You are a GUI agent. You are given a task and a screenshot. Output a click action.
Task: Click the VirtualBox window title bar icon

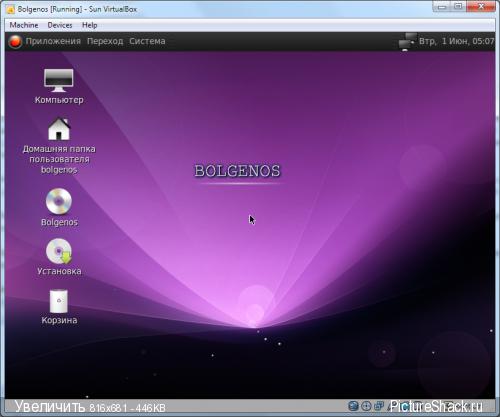point(11,10)
